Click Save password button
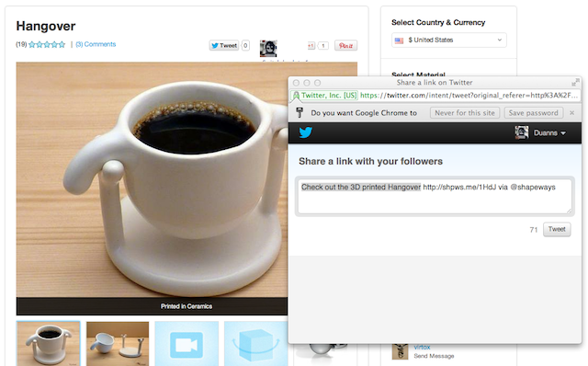Screen dimensions: 588x366 [x=533, y=113]
